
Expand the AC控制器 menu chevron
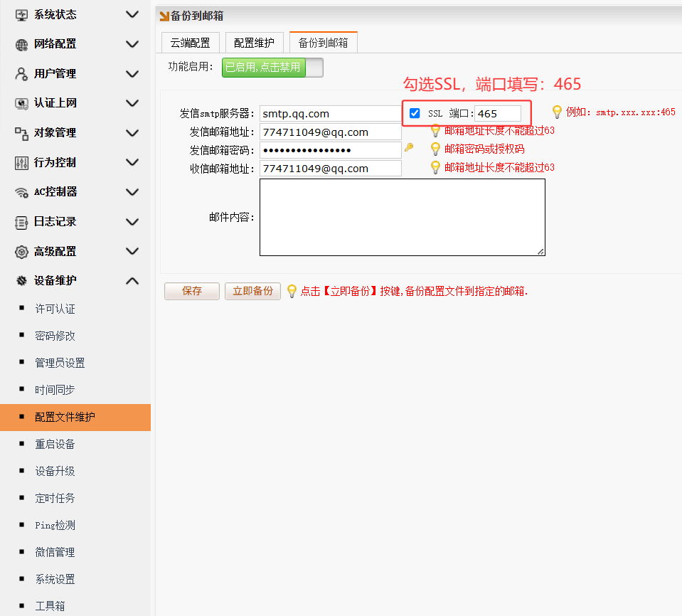(132, 192)
